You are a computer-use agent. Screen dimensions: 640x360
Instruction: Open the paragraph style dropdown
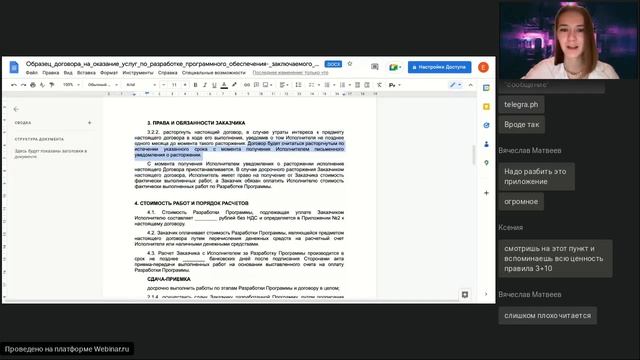(x=102, y=85)
